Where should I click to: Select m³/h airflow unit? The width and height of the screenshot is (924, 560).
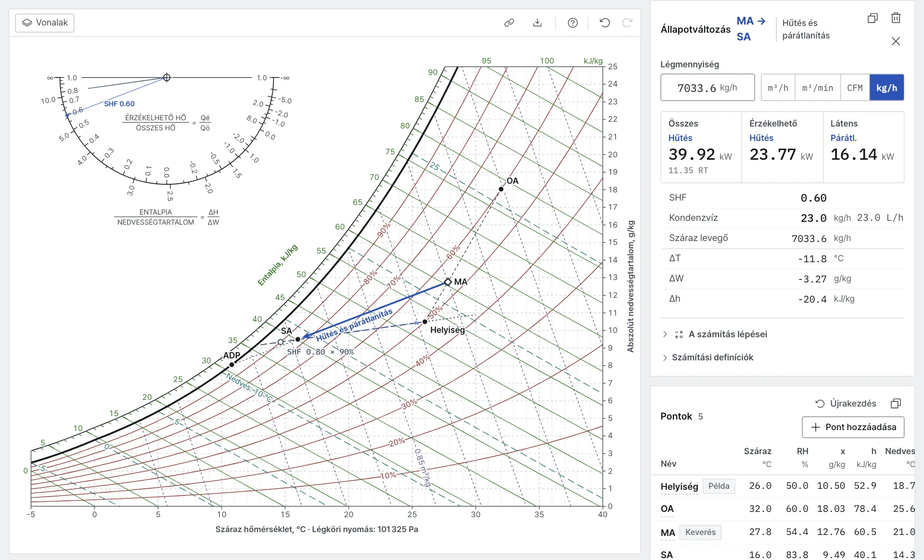tap(778, 88)
